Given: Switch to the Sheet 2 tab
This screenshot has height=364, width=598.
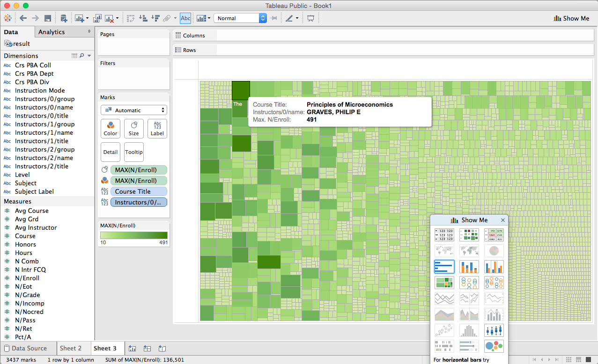Looking at the screenshot, I should point(71,348).
